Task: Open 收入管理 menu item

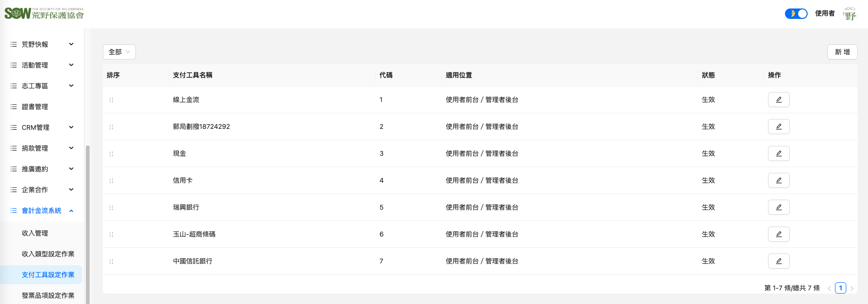Action: pos(35,233)
